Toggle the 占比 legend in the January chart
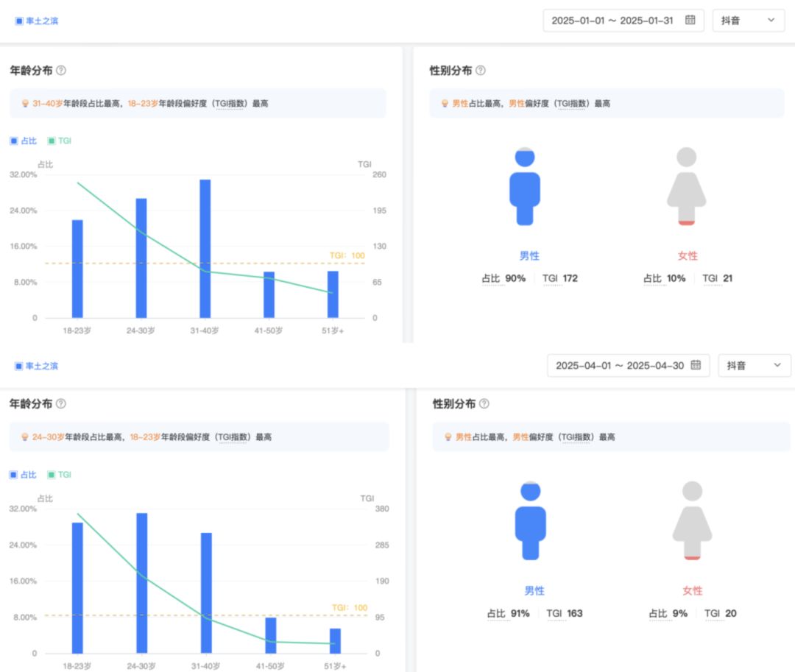 click(x=24, y=141)
